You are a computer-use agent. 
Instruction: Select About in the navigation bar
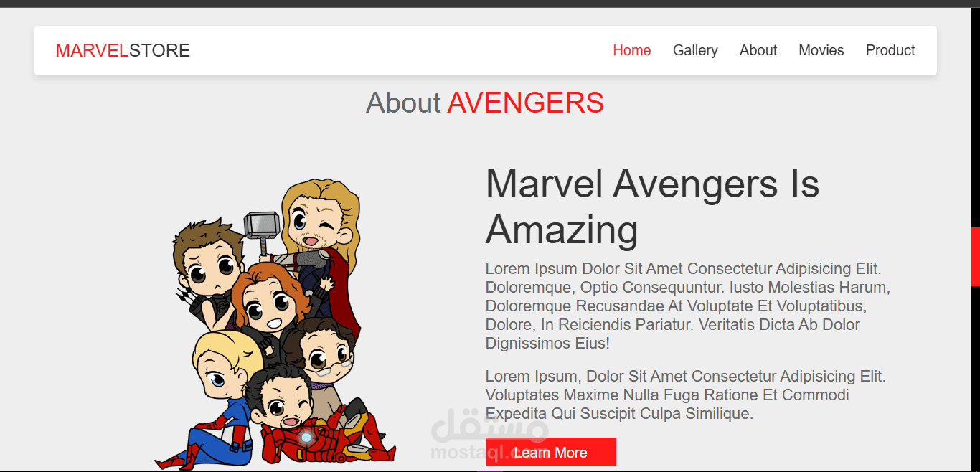(x=758, y=50)
